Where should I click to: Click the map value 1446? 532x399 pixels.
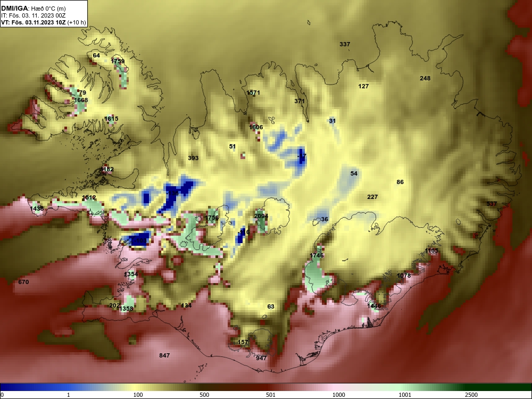point(374,306)
